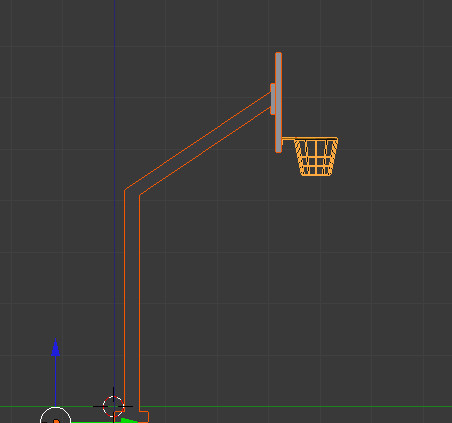Image resolution: width=452 pixels, height=423 pixels.
Task: Click the top end of the backboard
Action: 278,54
